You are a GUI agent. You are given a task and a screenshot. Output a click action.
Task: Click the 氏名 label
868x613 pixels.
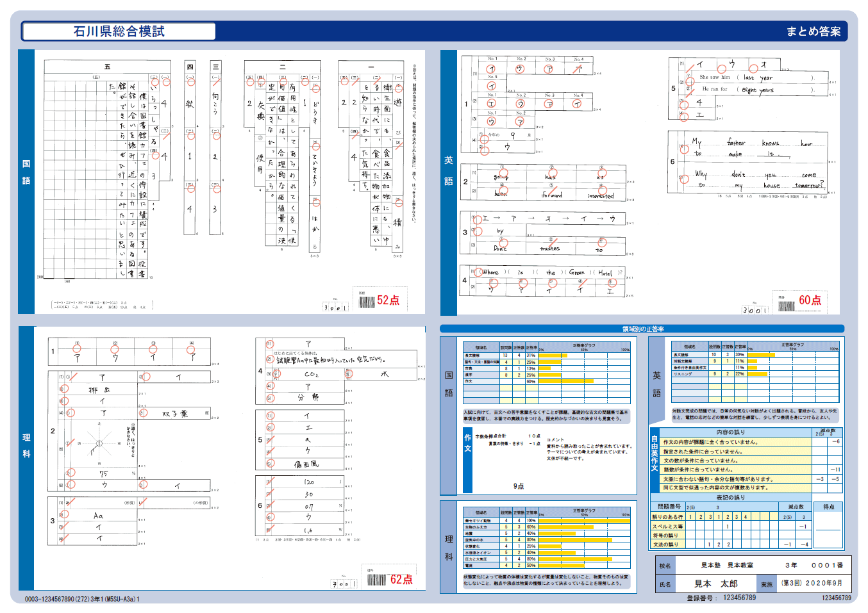(665, 584)
